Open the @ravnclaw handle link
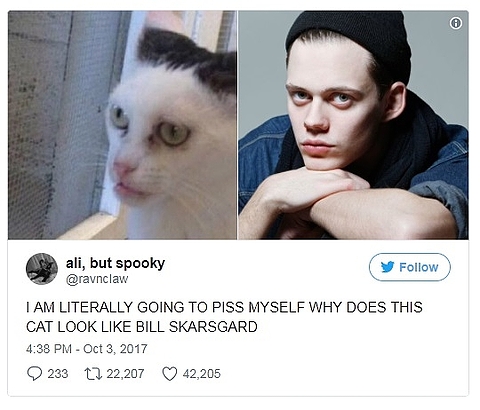 point(97,279)
